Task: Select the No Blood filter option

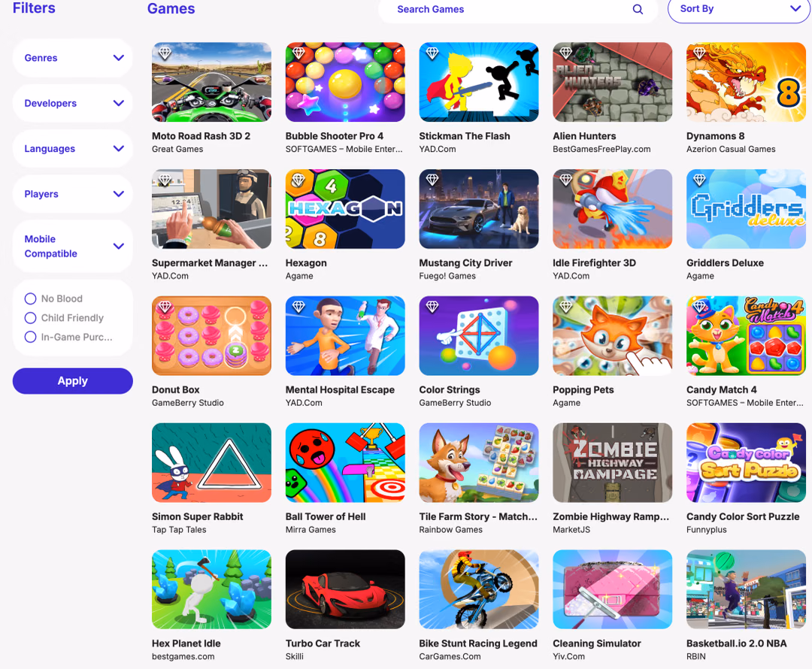Action: 31,298
